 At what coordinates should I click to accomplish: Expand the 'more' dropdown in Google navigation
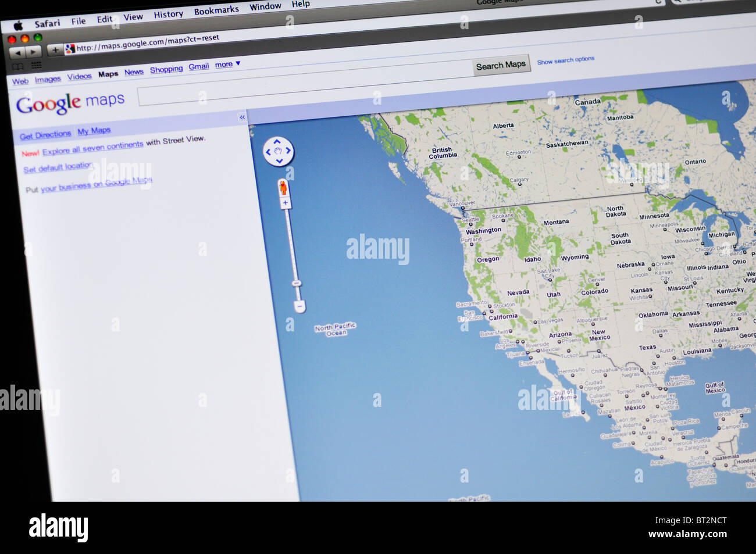coord(227,65)
